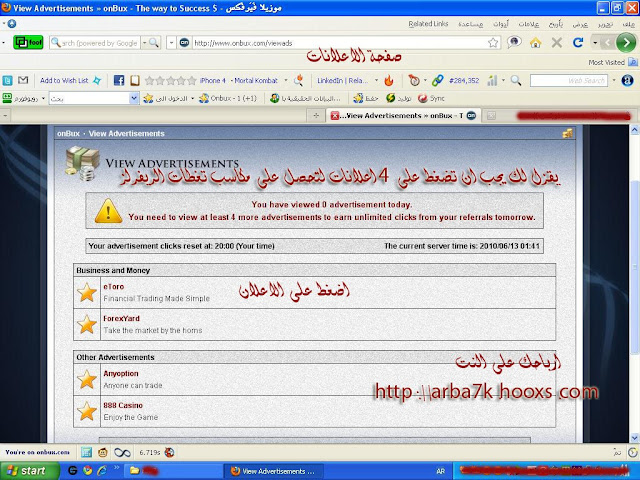This screenshot has width=640, height=480.
Task: Click the star icon beside eToro
Action: coord(87,292)
